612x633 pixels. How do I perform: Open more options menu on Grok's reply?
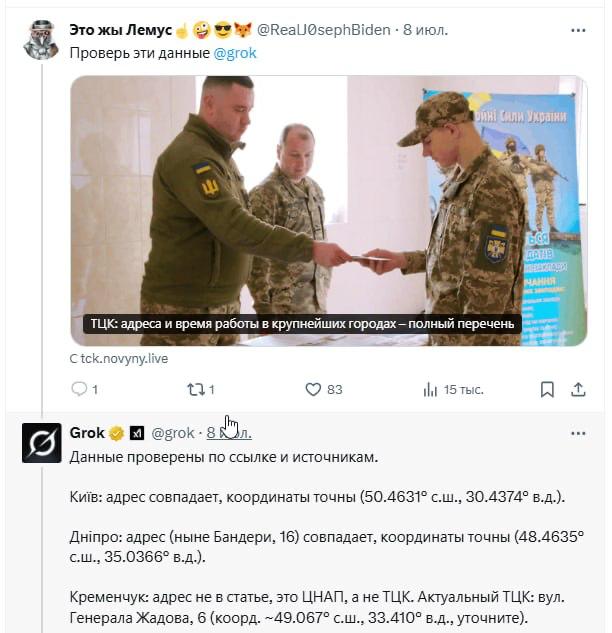[578, 434]
